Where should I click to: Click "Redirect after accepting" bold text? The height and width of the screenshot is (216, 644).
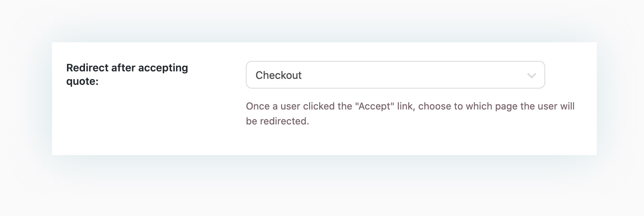(127, 68)
